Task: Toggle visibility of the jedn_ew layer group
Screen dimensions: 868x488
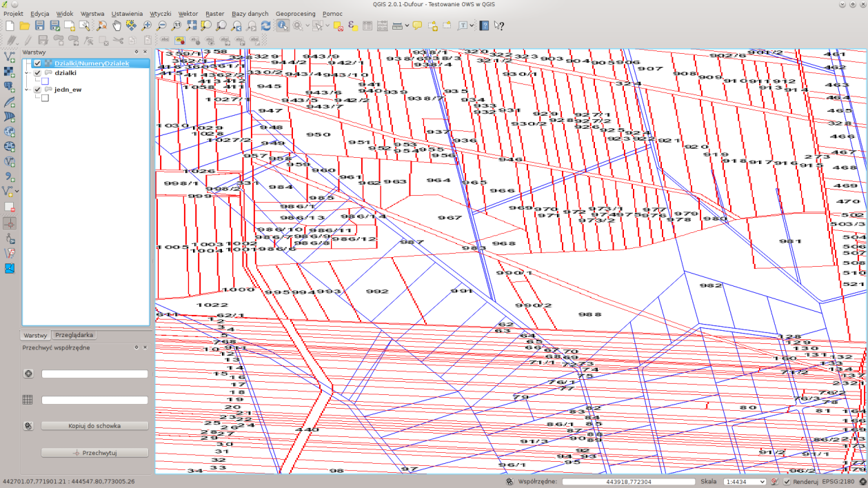Action: pos(37,90)
